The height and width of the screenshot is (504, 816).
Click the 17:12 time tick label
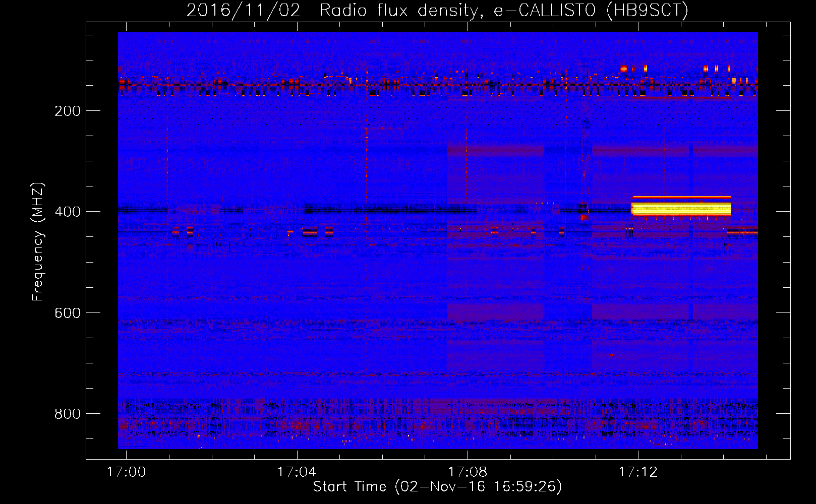tap(638, 472)
